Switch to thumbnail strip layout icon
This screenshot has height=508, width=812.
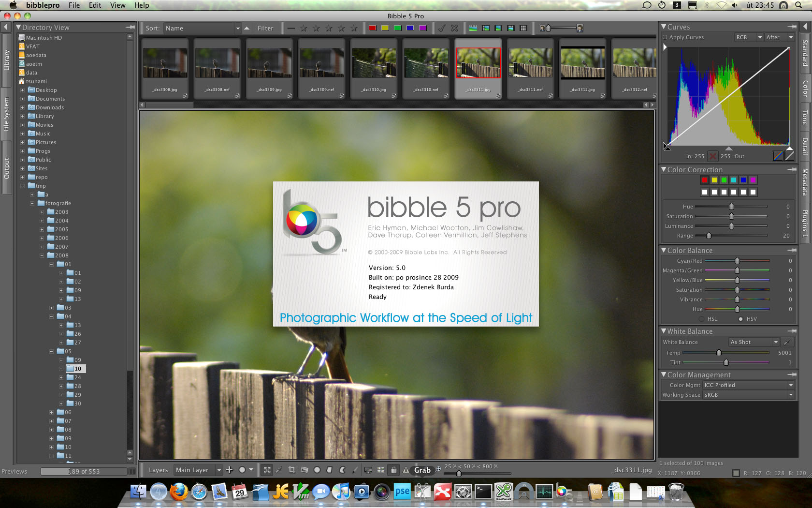(x=473, y=28)
